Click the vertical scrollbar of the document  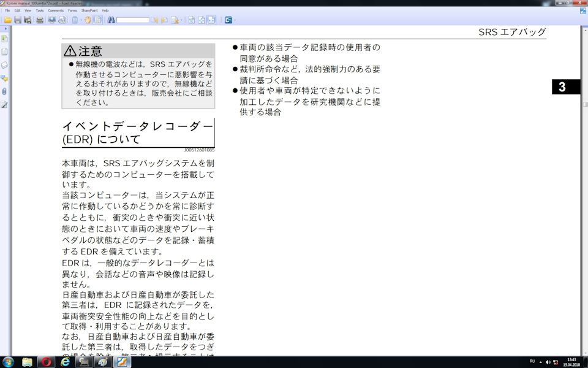(585, 191)
